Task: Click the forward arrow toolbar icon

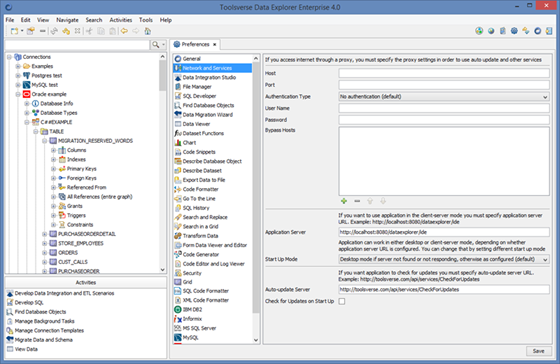Action: coord(136,31)
